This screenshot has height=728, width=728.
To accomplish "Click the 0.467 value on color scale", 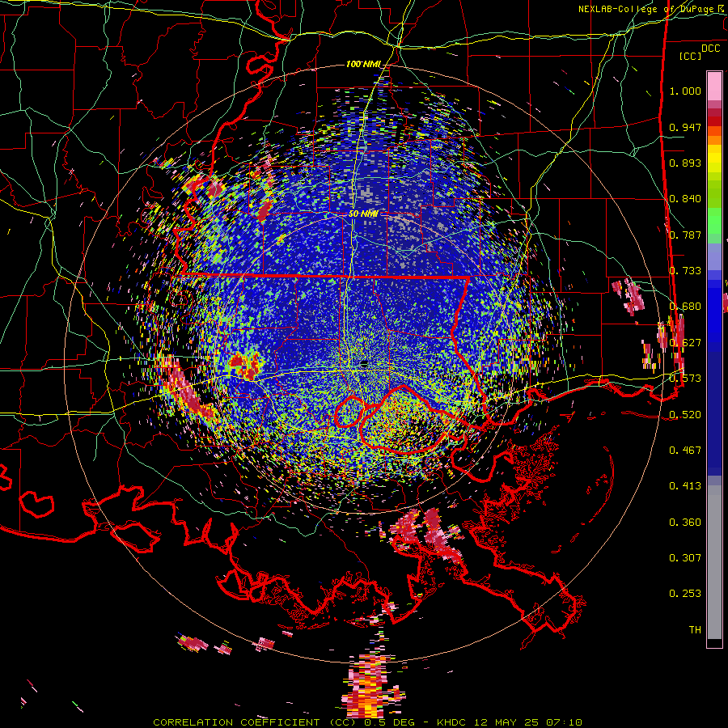I will tap(685, 450).
